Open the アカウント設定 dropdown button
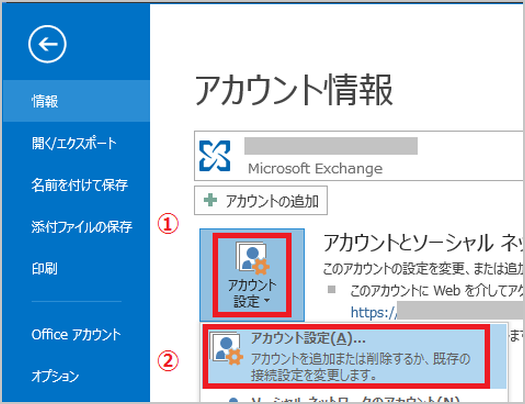Image resolution: width=525 pixels, height=404 pixels. [x=252, y=275]
